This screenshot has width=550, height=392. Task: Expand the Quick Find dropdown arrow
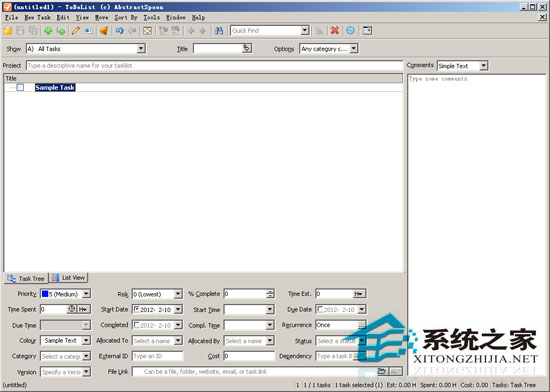(x=305, y=31)
